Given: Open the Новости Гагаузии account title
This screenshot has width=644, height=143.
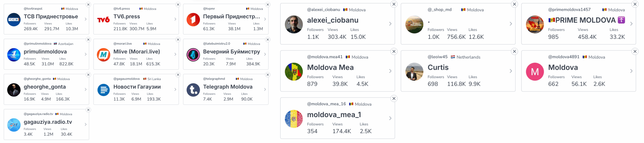Looking at the screenshot, I should point(137,87).
